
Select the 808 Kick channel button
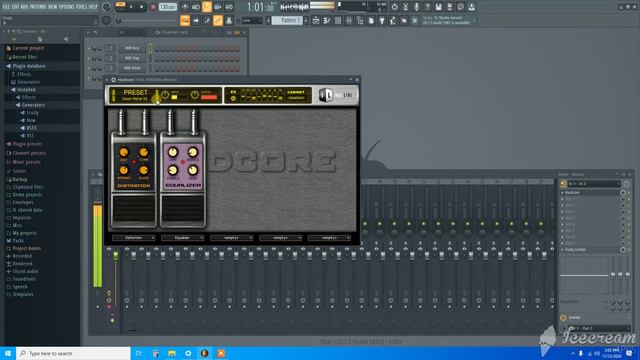pos(132,48)
